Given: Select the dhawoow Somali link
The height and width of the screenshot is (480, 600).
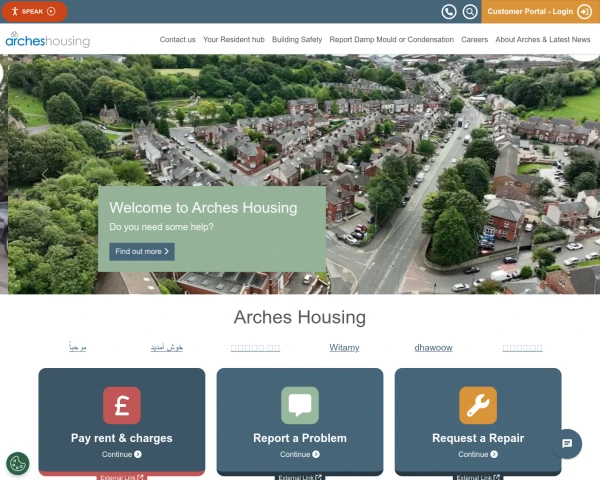Looking at the screenshot, I should coord(433,348).
